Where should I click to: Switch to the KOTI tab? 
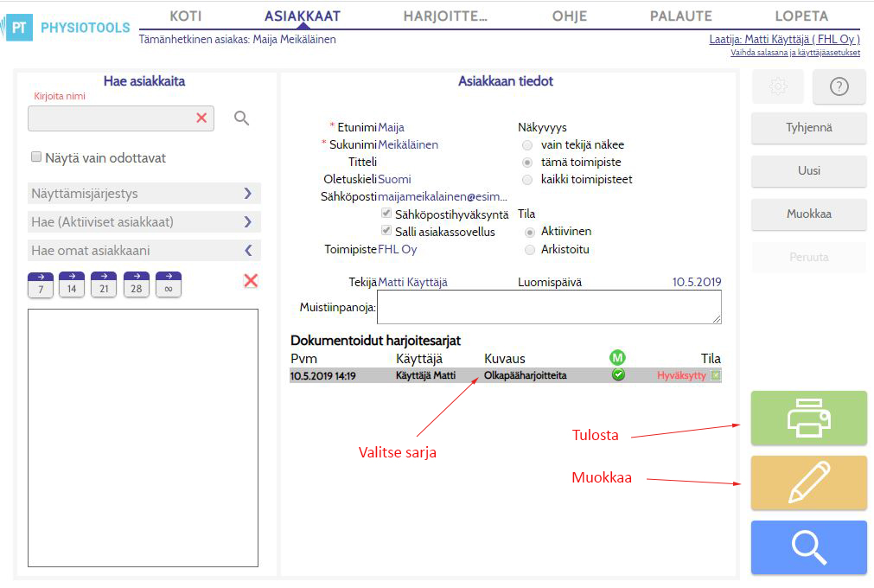tap(186, 16)
